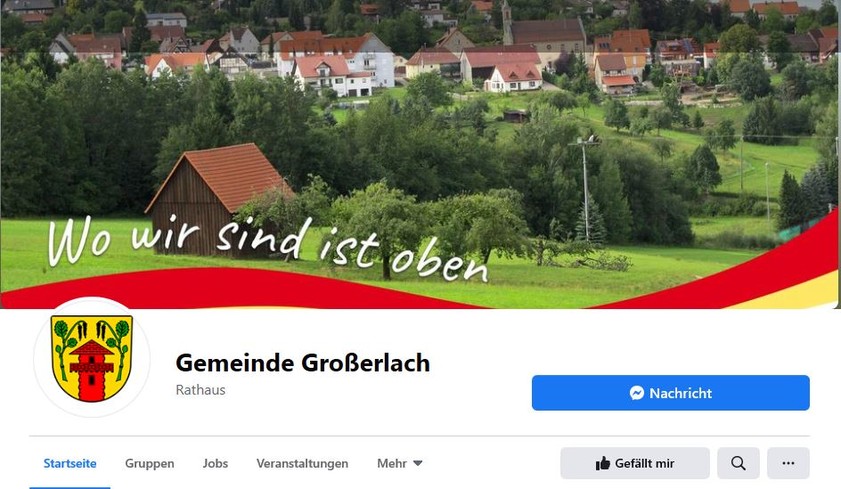Send a message via Nachricht button

coord(670,393)
